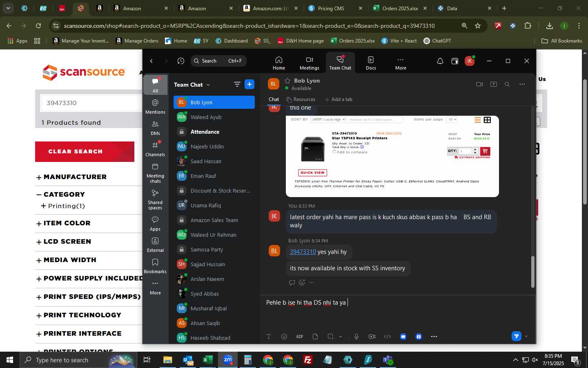The image size is (588, 368).
Task: Click the Zoom Search box
Action: coord(218,61)
